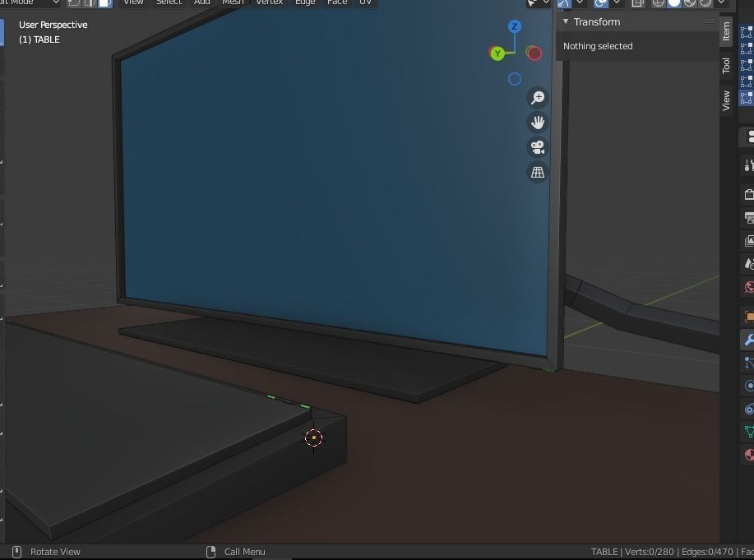
Task: Grab the Transform panel drag handle
Action: [x=710, y=21]
